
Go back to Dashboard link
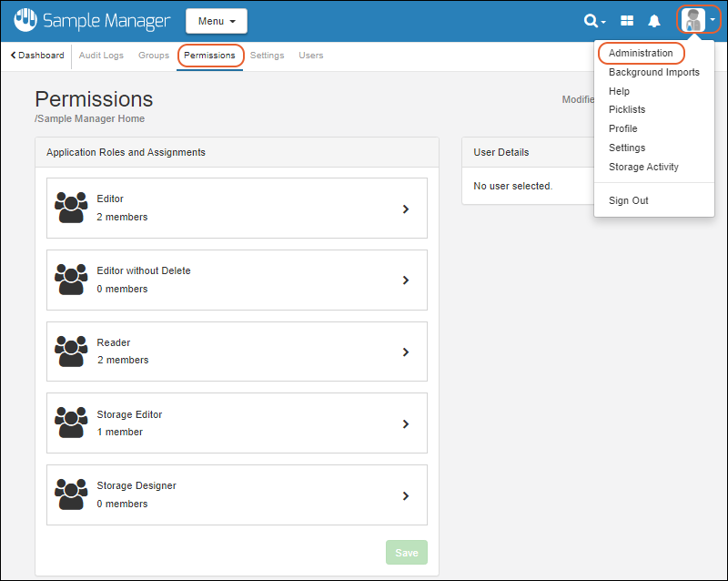click(37, 56)
